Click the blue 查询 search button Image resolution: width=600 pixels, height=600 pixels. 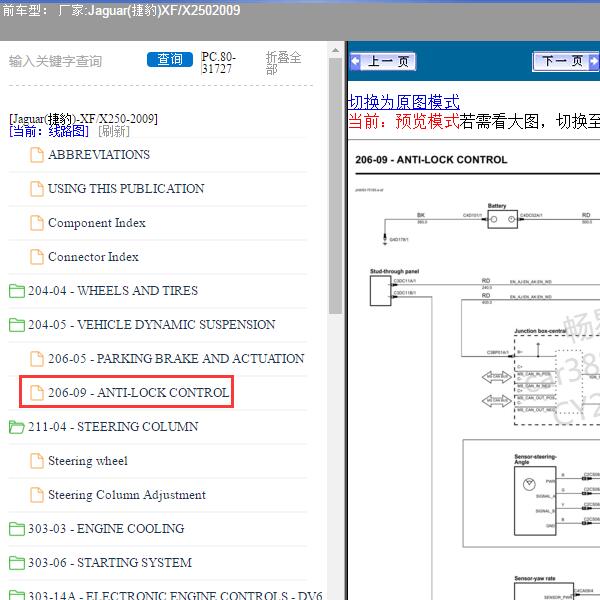coord(170,59)
